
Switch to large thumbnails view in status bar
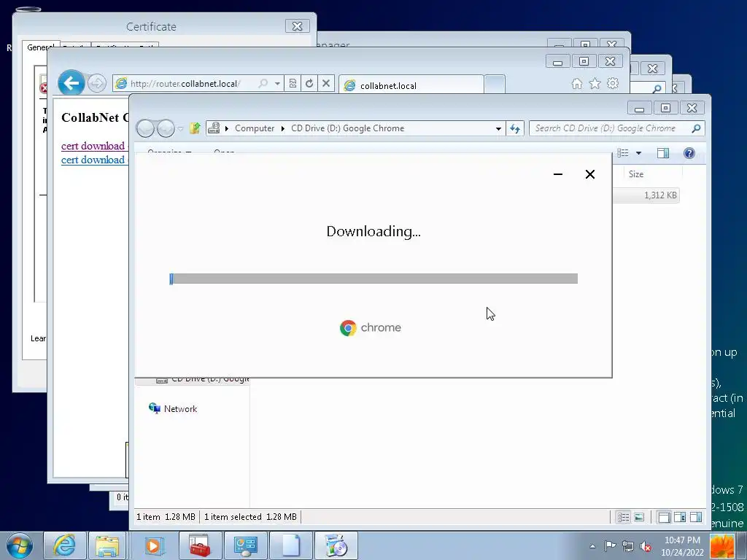click(639, 517)
